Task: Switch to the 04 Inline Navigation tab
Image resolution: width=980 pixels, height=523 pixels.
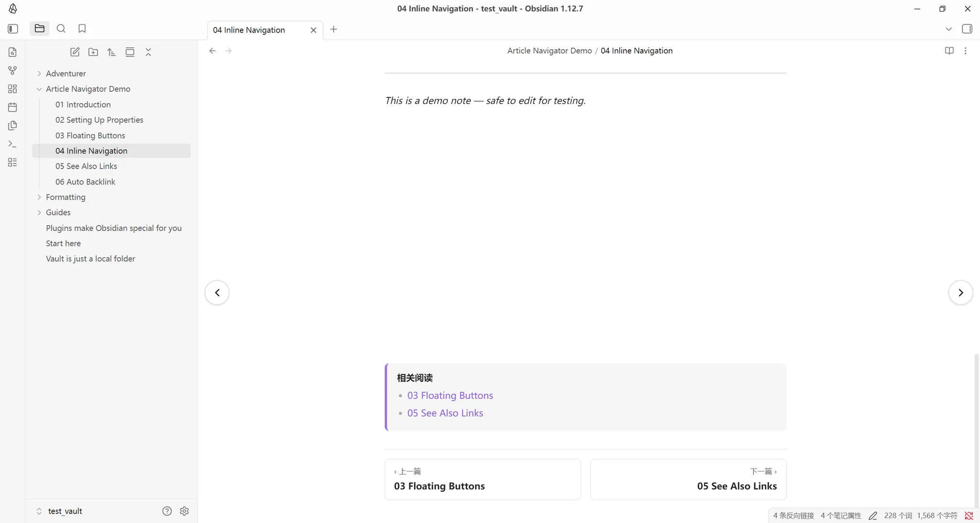Action: 249,30
